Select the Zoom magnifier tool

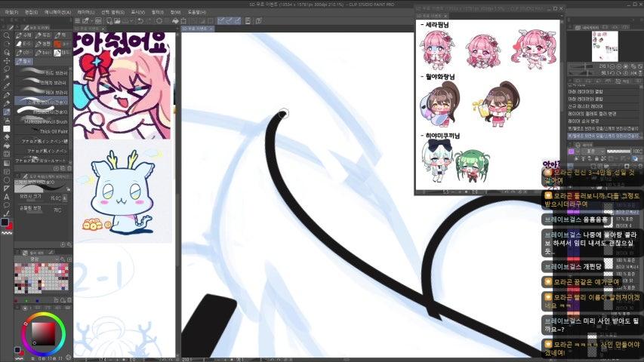(x=7, y=35)
